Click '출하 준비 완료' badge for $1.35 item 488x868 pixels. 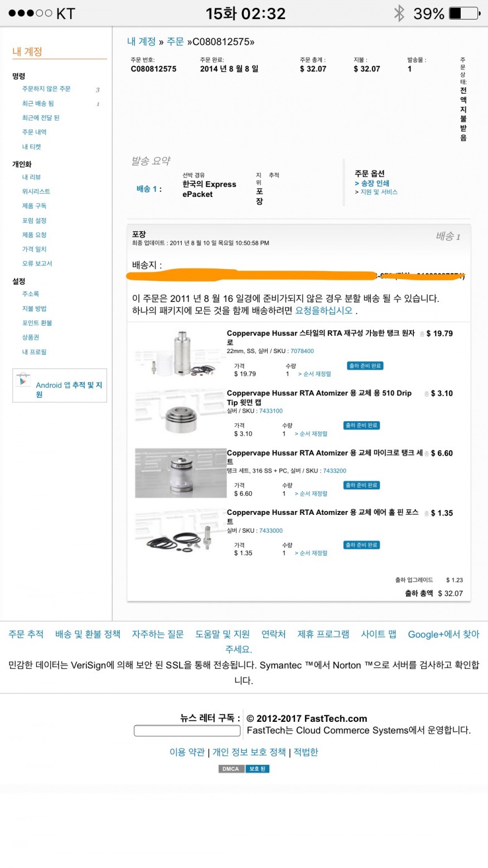coord(362,545)
